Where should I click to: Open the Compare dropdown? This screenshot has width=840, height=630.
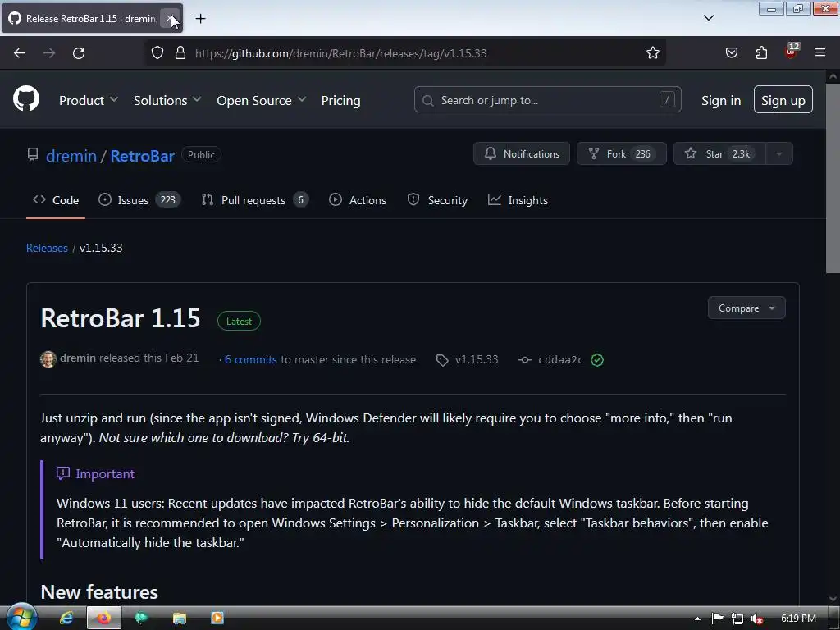pyautogui.click(x=746, y=308)
